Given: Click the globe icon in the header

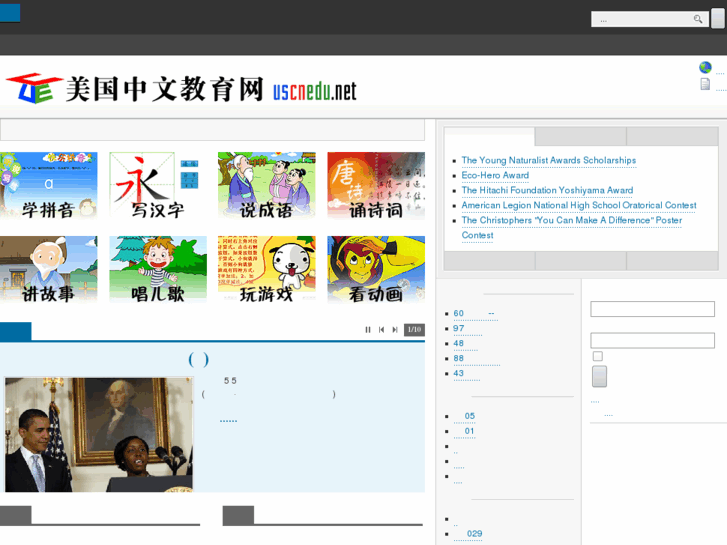Looking at the screenshot, I should click(705, 68).
